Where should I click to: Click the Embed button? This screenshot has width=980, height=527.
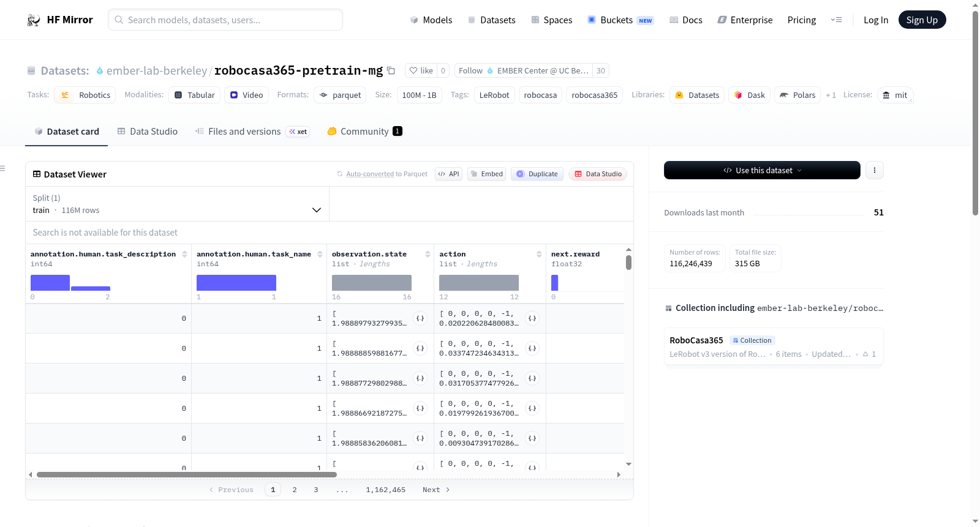[487, 174]
